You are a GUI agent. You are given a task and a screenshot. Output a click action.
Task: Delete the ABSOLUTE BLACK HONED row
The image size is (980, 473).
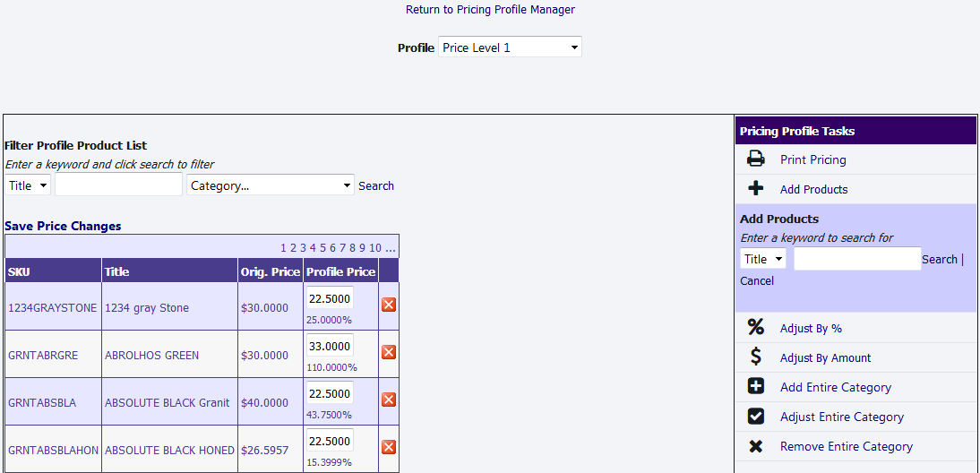click(389, 447)
